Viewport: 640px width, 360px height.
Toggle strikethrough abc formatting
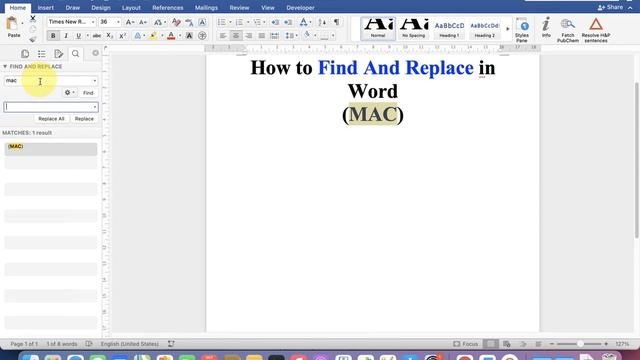97,36
